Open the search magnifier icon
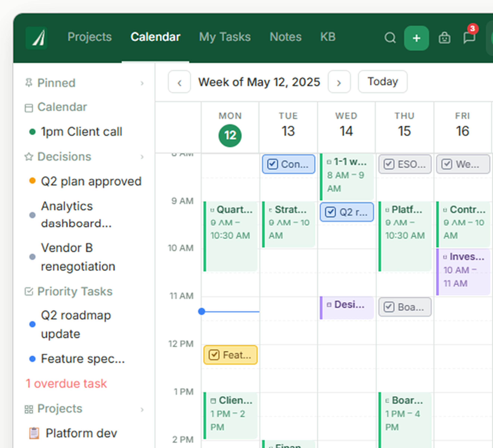 coord(390,38)
